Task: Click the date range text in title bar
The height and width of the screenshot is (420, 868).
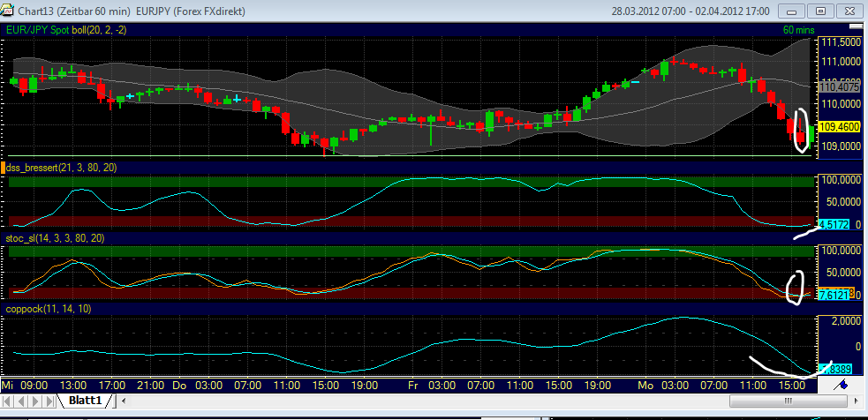Action: (691, 11)
